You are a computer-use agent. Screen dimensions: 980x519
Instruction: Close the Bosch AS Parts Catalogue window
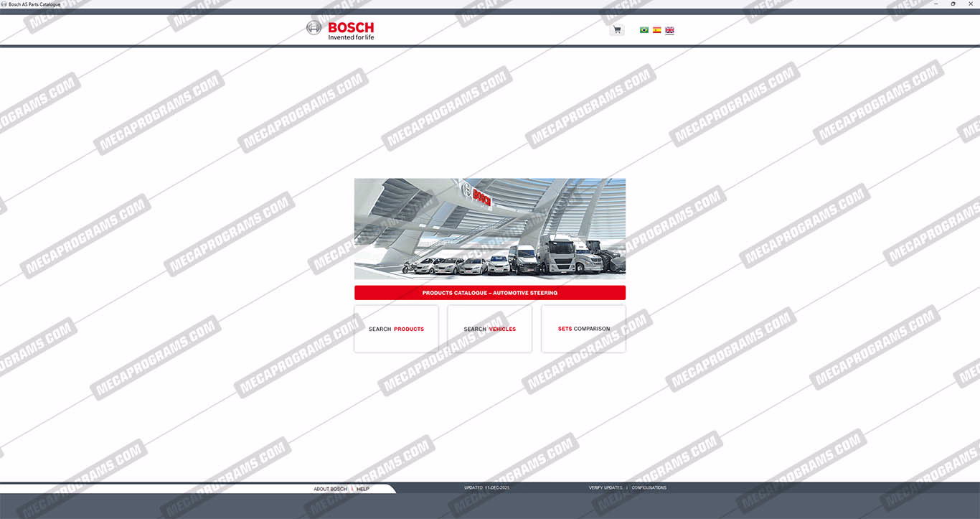tap(971, 4)
